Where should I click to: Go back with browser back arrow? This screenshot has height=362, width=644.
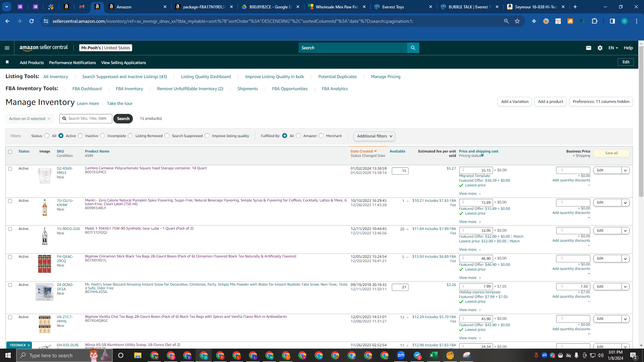point(7,21)
